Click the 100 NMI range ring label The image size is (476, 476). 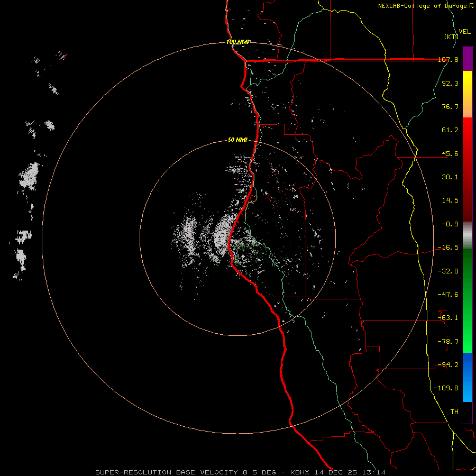tap(238, 42)
